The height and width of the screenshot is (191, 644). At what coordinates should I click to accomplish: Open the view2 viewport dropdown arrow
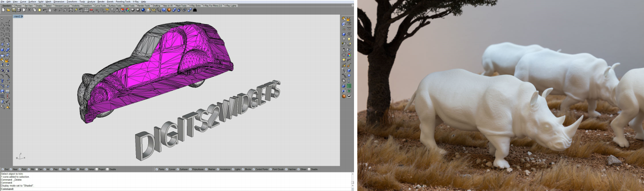click(x=22, y=16)
